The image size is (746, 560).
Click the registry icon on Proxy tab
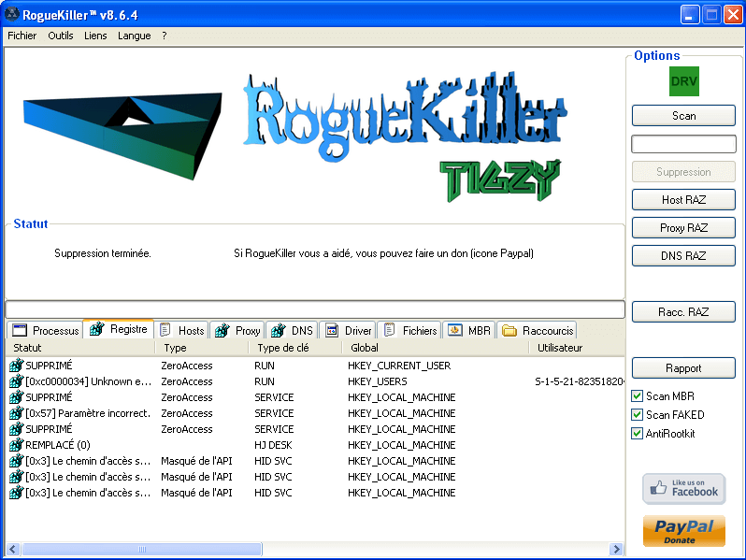(x=222, y=330)
